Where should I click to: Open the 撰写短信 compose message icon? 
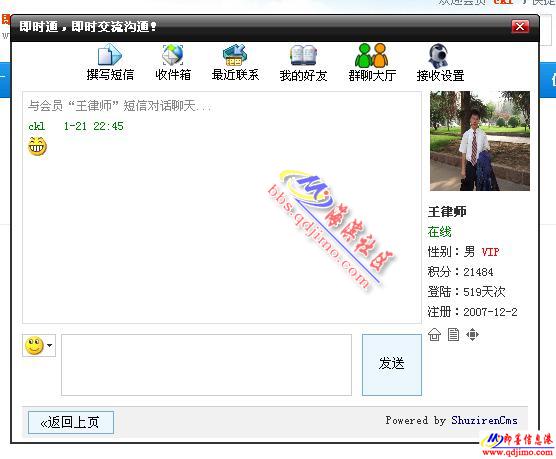(x=110, y=55)
